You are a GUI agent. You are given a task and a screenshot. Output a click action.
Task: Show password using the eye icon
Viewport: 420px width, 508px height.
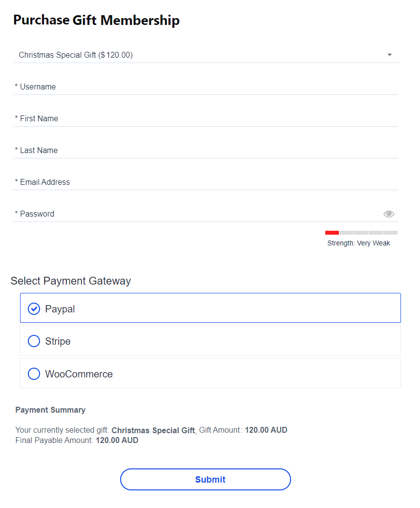pos(389,214)
